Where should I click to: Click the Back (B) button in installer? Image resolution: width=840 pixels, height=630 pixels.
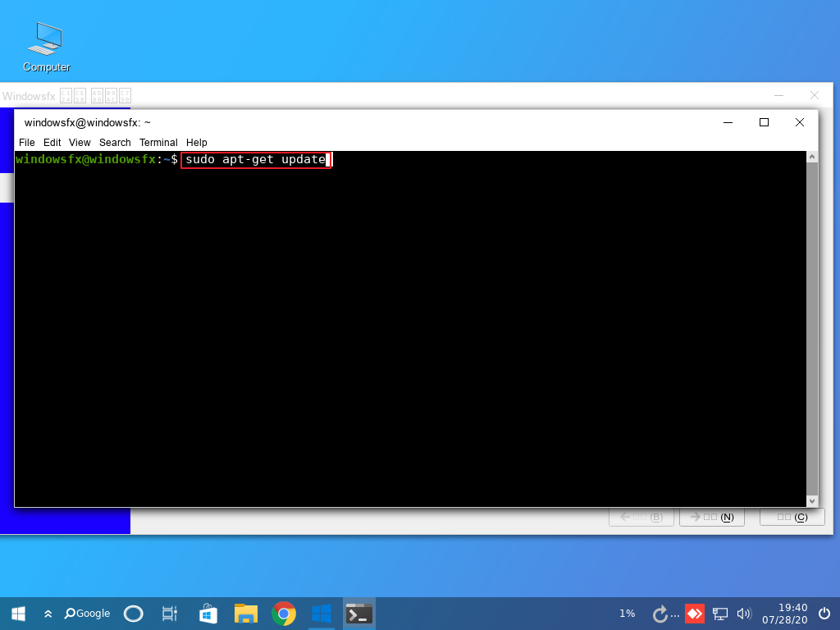[641, 517]
